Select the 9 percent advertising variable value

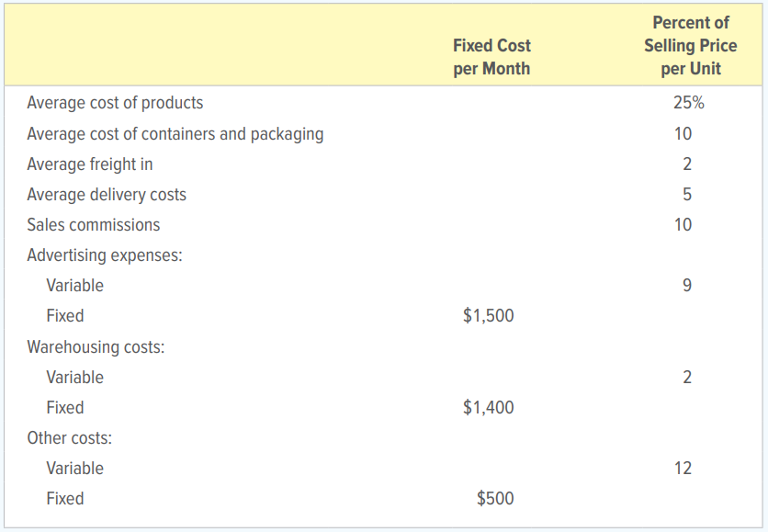tap(686, 285)
